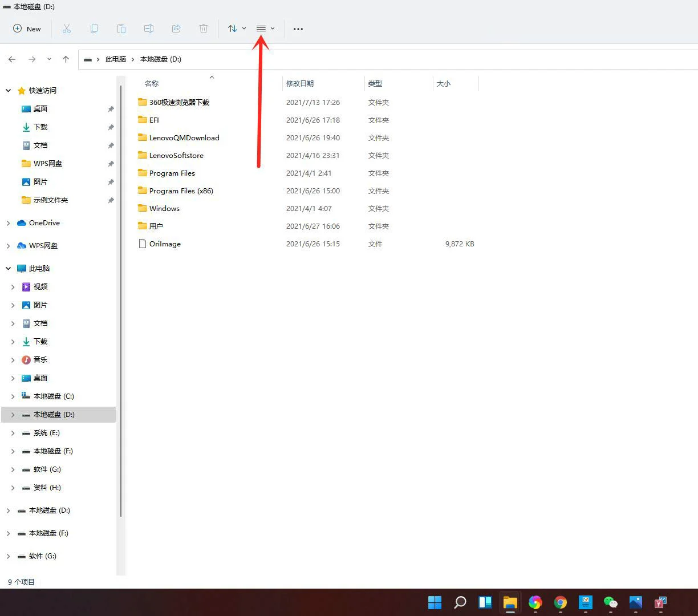Go up one folder level arrow
The width and height of the screenshot is (698, 616).
point(66,59)
